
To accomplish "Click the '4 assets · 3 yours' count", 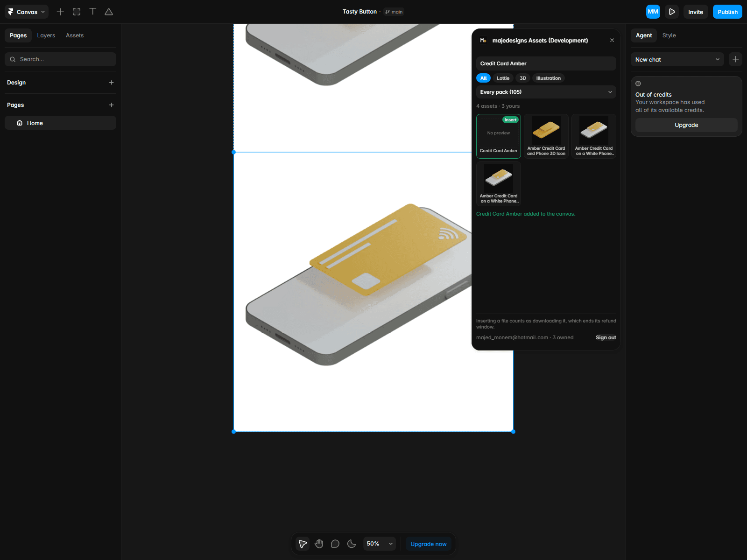I will [x=498, y=106].
